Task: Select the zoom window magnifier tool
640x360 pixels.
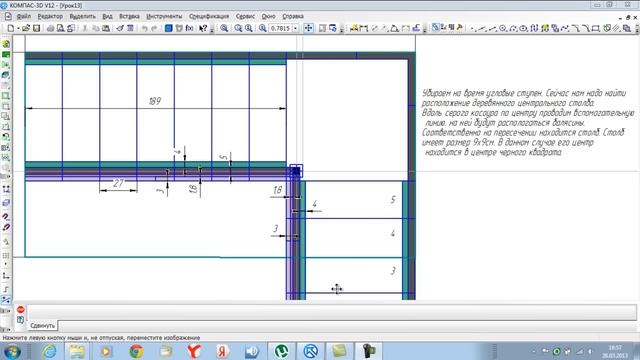Action: tap(224, 28)
